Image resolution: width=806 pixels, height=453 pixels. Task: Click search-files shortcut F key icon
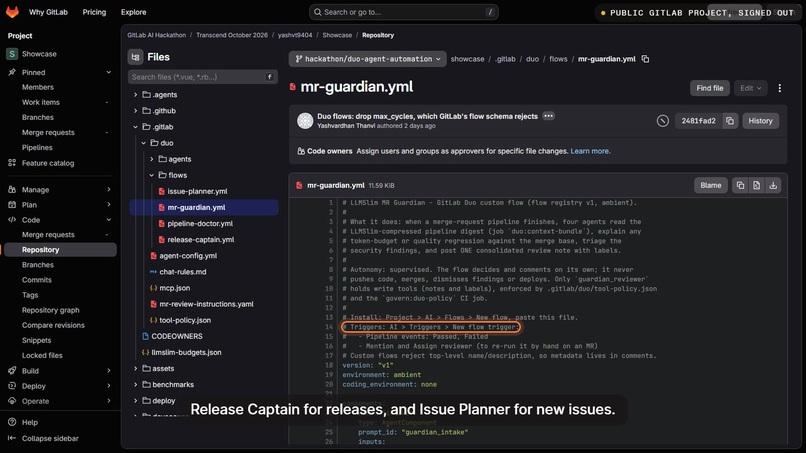pyautogui.click(x=269, y=77)
